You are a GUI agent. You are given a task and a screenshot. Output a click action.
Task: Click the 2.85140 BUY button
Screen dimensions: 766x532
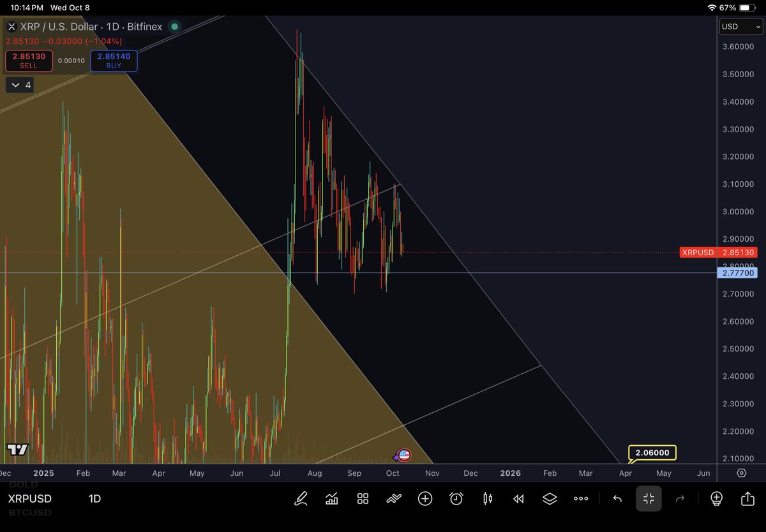(x=114, y=61)
